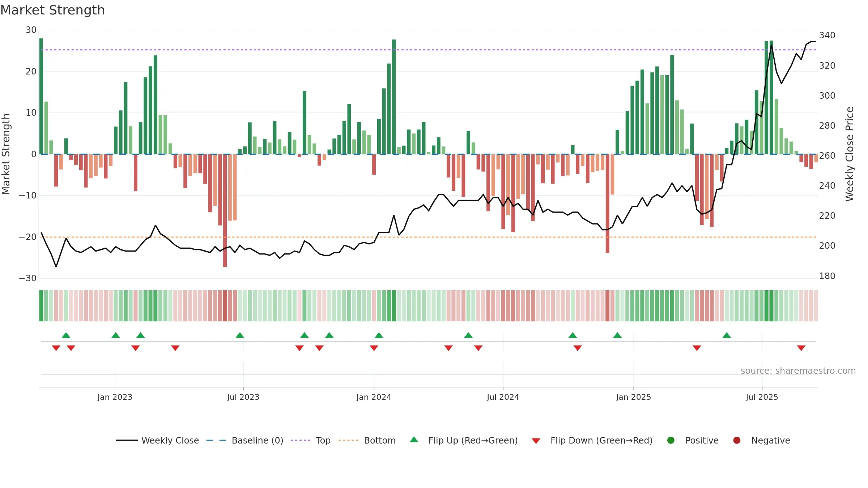Viewport: 868px width, 488px height.
Task: Click the left Market Strength axis title
Action: 6,154
